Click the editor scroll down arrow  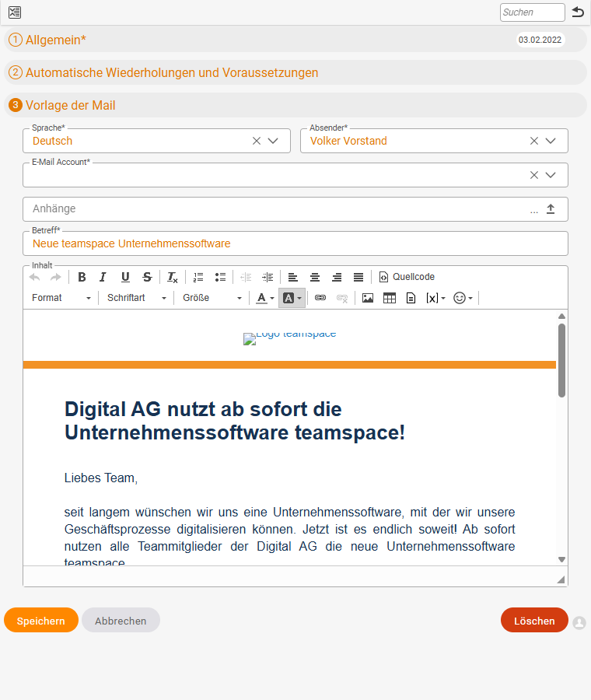(x=562, y=559)
